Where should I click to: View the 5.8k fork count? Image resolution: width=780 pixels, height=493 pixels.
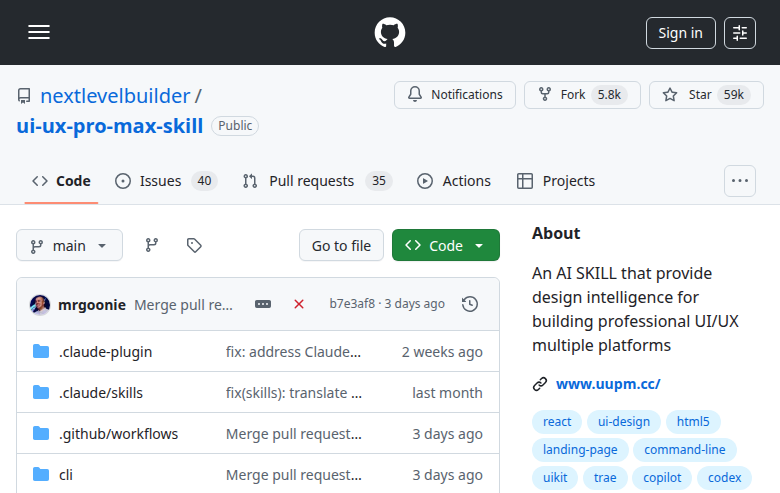609,95
